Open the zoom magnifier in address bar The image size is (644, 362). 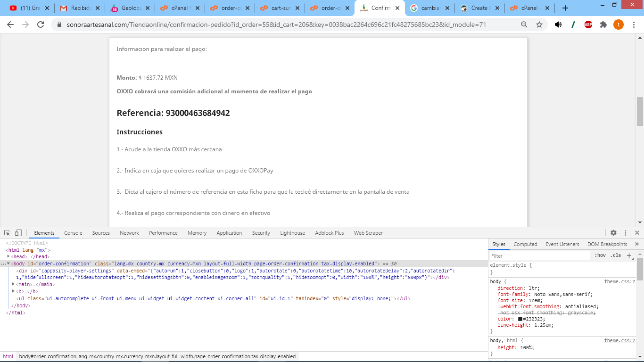click(524, 25)
